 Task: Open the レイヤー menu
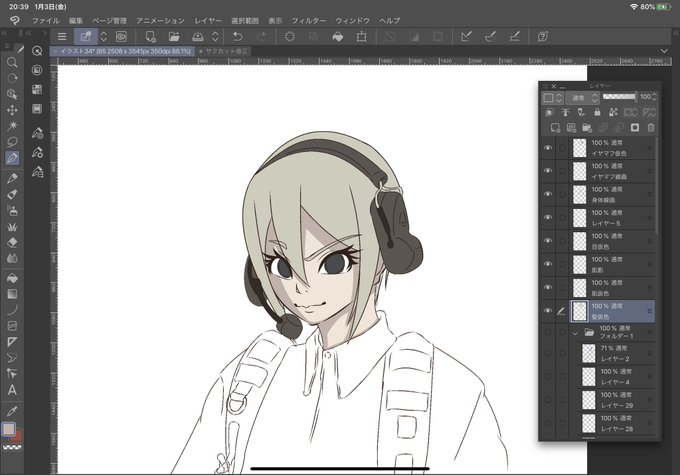[208, 20]
